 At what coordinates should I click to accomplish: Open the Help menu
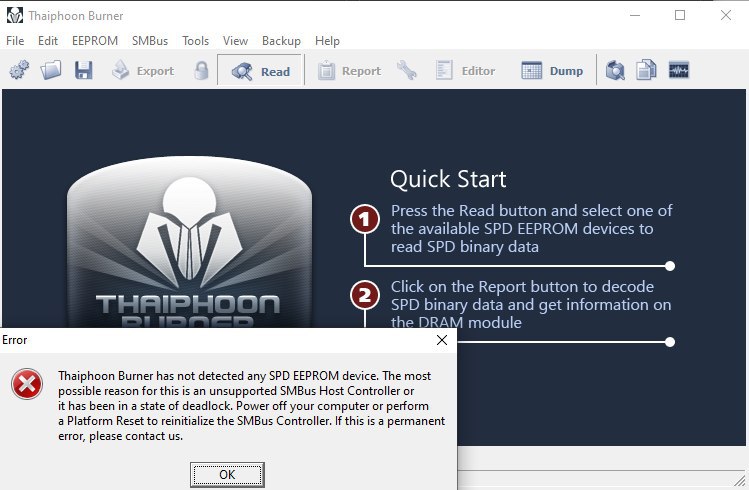pos(327,41)
